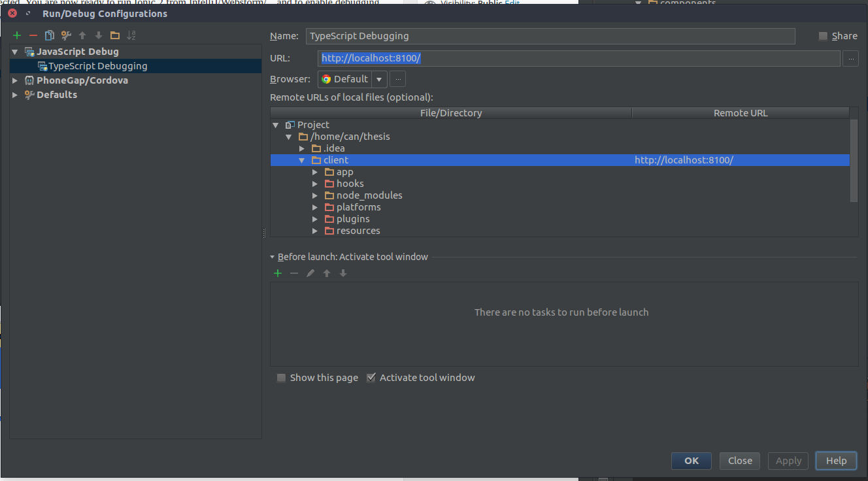The width and height of the screenshot is (868, 481).
Task: Open Help for this dialog
Action: (x=837, y=461)
